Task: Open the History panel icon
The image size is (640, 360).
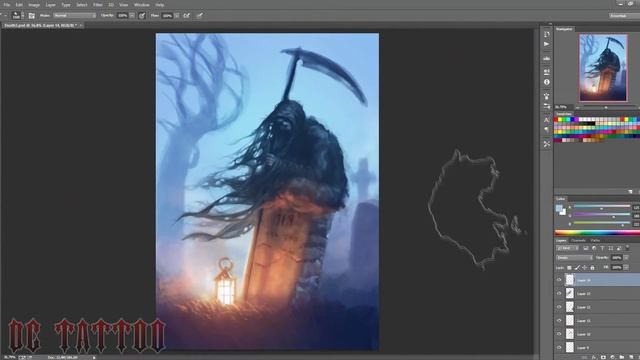Action: pyautogui.click(x=547, y=34)
